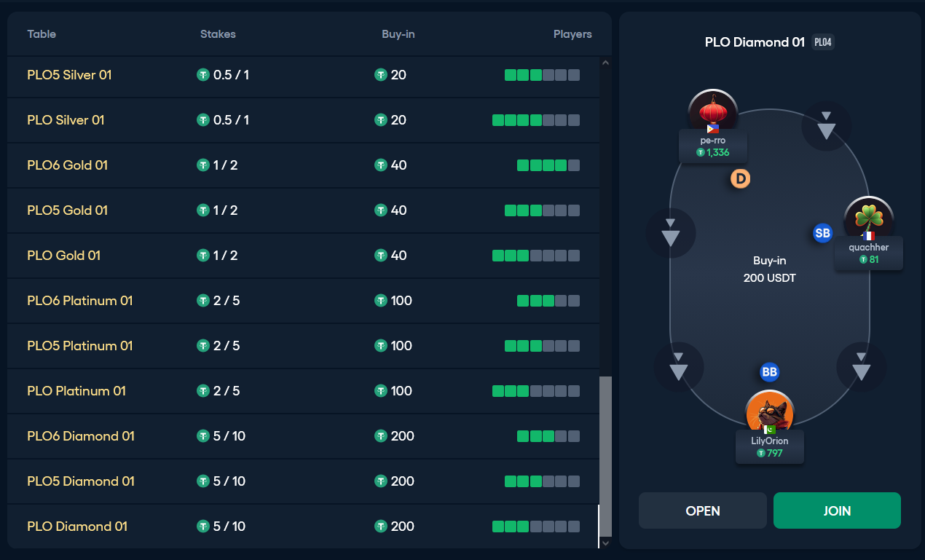Sort by the Table column header
Image resolution: width=925 pixels, height=560 pixels.
coord(42,34)
